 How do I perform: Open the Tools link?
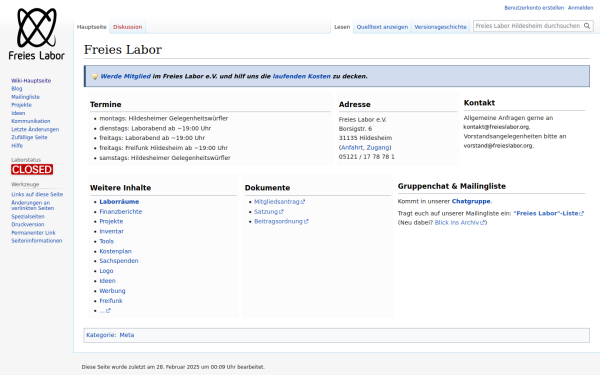click(106, 241)
